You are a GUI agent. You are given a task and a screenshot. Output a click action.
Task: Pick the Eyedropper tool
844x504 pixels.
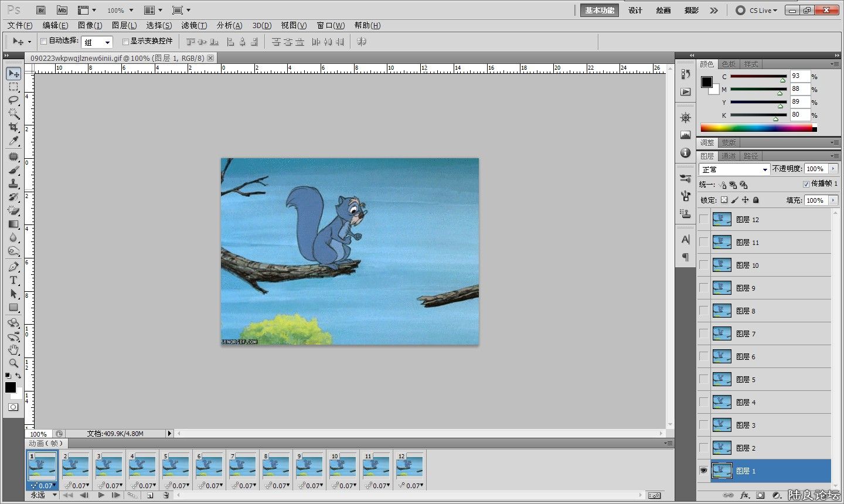pyautogui.click(x=13, y=141)
